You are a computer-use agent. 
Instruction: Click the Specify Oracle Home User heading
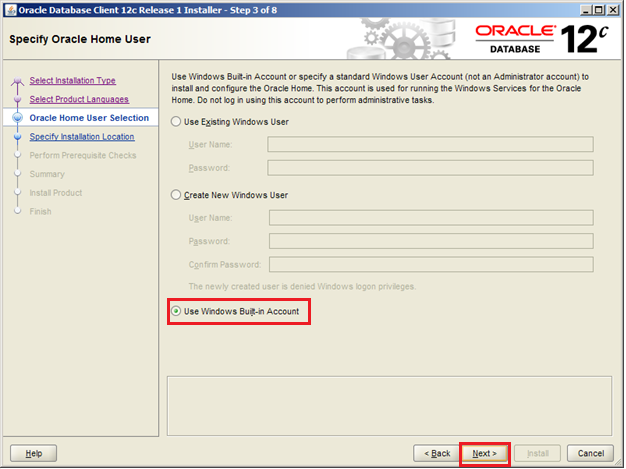(80, 39)
